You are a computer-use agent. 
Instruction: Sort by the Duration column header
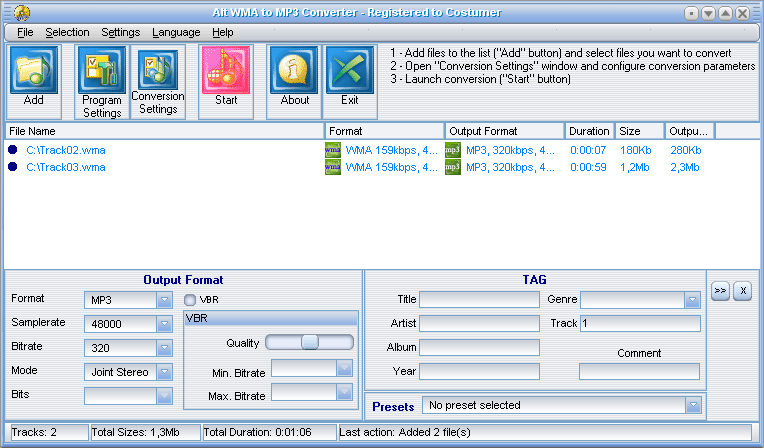[x=590, y=131]
